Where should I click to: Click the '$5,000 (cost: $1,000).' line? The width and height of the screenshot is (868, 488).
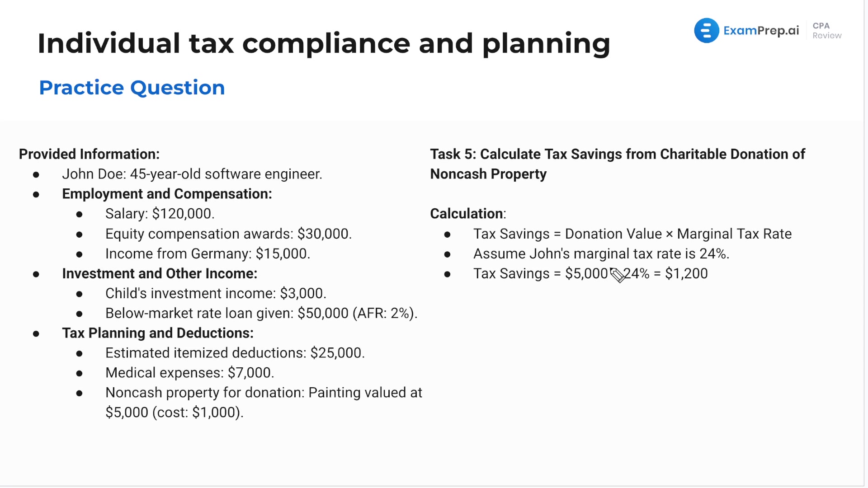click(175, 413)
